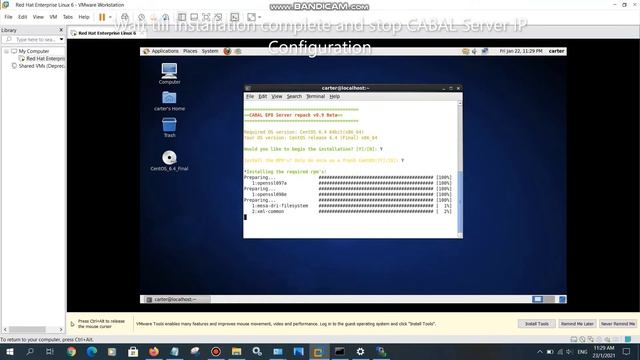Open the Settings gear on taskbar
Screen dimensions: 640x360
[360, 351]
